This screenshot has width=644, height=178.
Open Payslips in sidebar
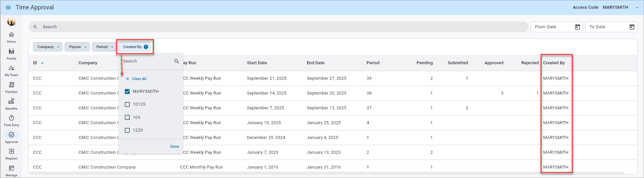pyautogui.click(x=11, y=85)
